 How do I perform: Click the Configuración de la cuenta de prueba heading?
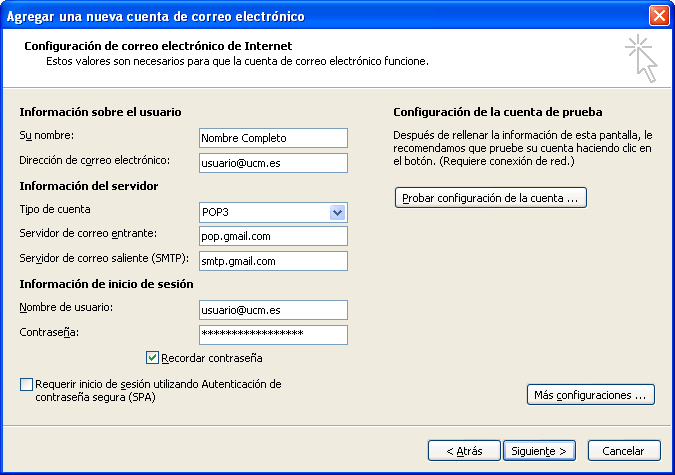[498, 112]
